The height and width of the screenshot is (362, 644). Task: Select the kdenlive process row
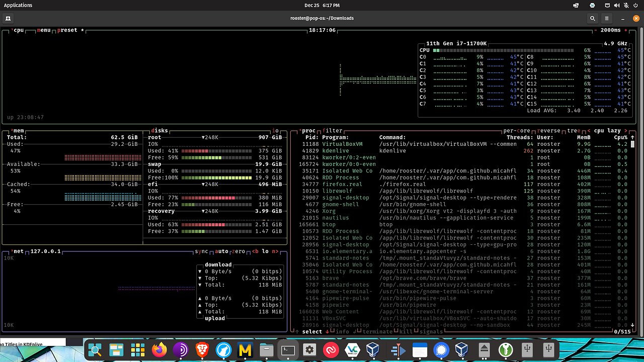click(463, 151)
